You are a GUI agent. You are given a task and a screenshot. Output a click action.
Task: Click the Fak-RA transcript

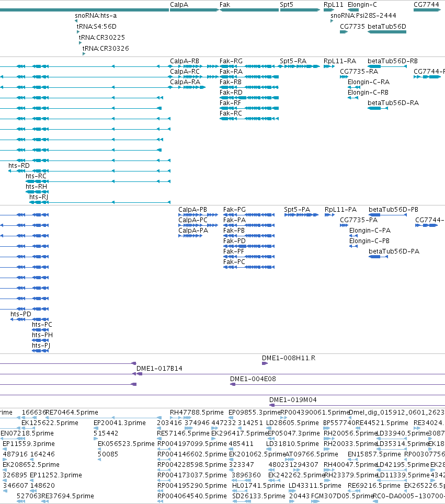tap(249, 77)
